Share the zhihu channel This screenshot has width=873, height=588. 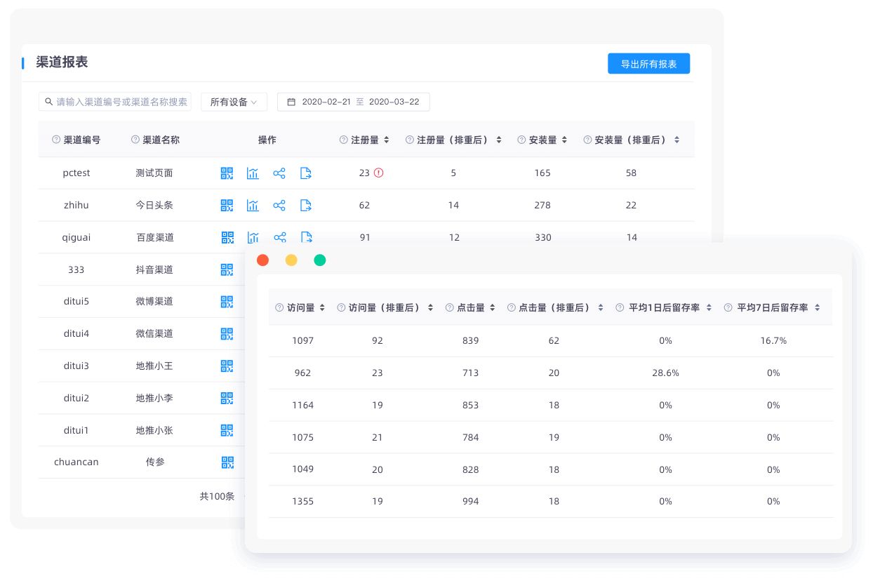coord(279,206)
